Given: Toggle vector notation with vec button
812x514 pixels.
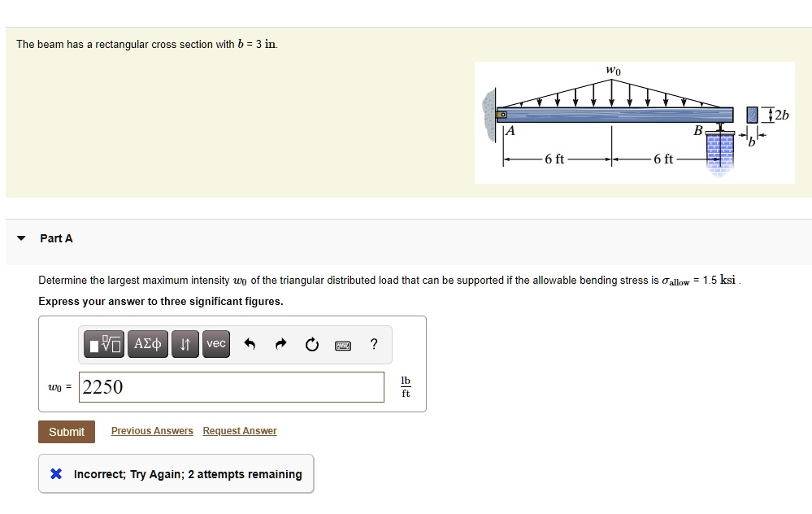Looking at the screenshot, I should point(215,344).
